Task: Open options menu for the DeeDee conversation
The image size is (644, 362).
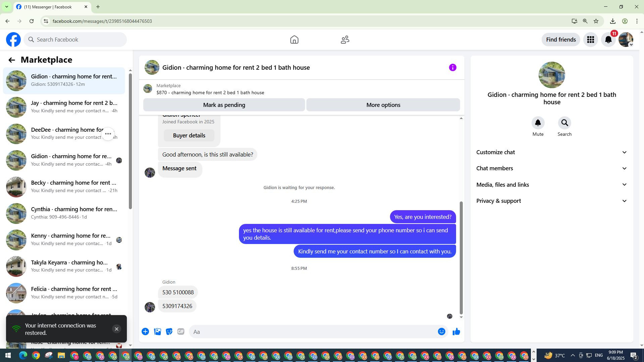Action: (x=108, y=134)
